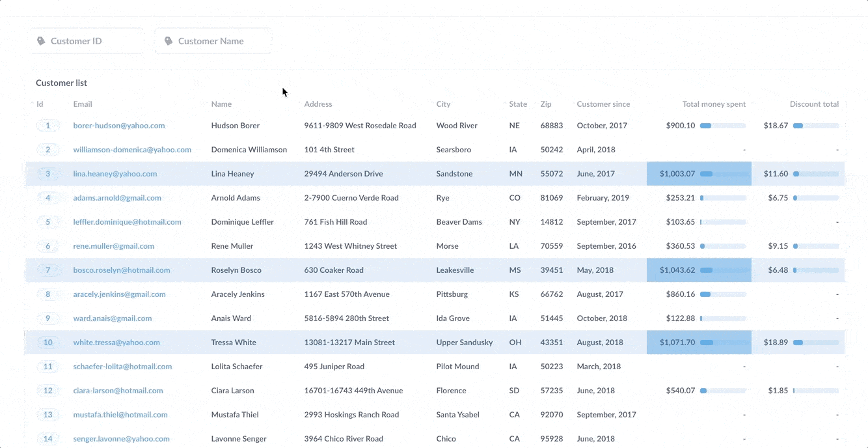The image size is (868, 448).
Task: Click the numbered badge on Lina Heaney's row
Action: click(x=48, y=173)
